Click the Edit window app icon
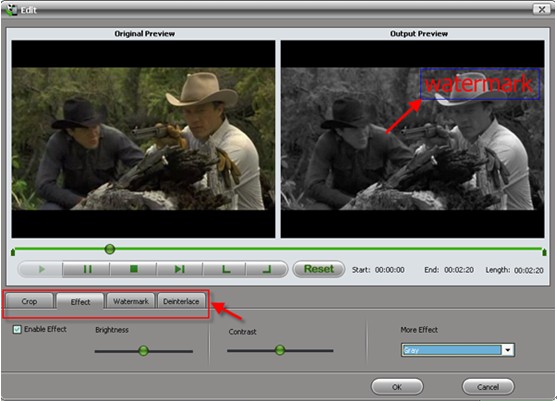This screenshot has height=401, width=557. tap(11, 10)
